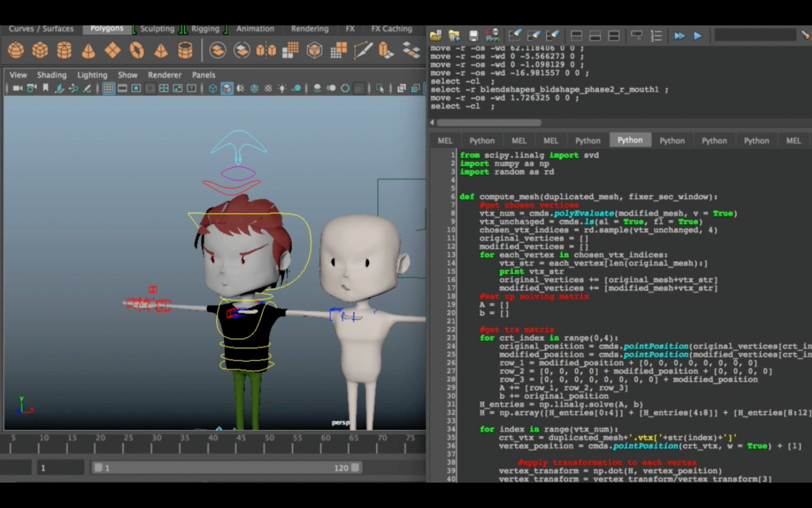This screenshot has width=812, height=508.
Task: Open the viewport Renderer menu
Action: (x=164, y=75)
